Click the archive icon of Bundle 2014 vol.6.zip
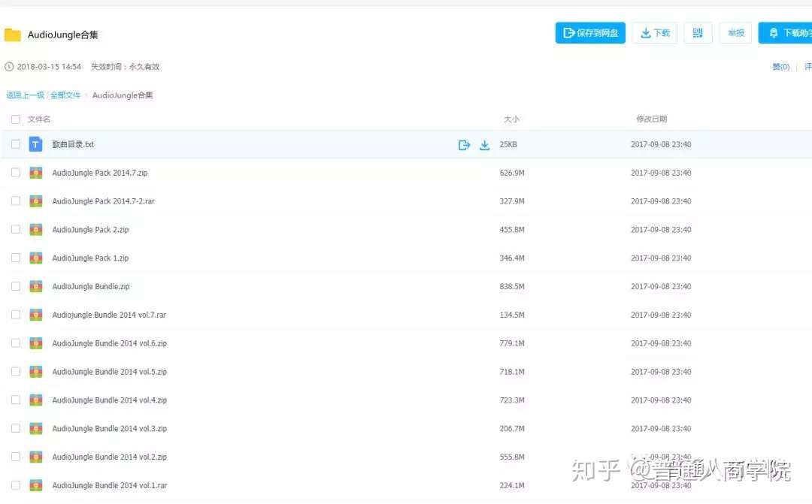Screen dimensions: 812x504 [x=36, y=343]
